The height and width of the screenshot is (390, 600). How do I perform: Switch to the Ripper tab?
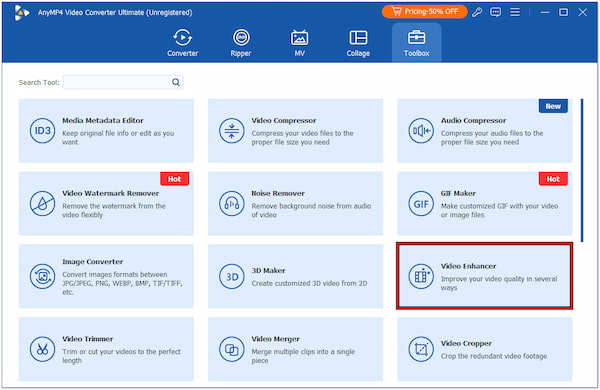click(x=241, y=43)
